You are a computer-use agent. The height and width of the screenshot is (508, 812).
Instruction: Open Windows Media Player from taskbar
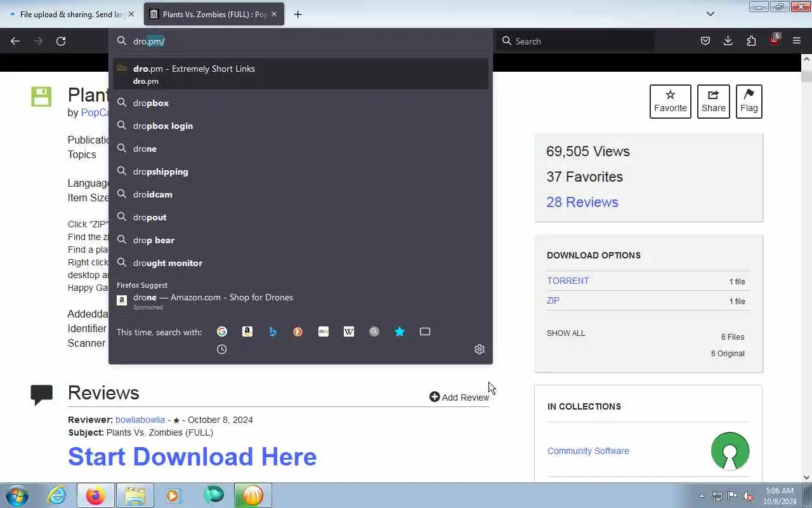[174, 495]
